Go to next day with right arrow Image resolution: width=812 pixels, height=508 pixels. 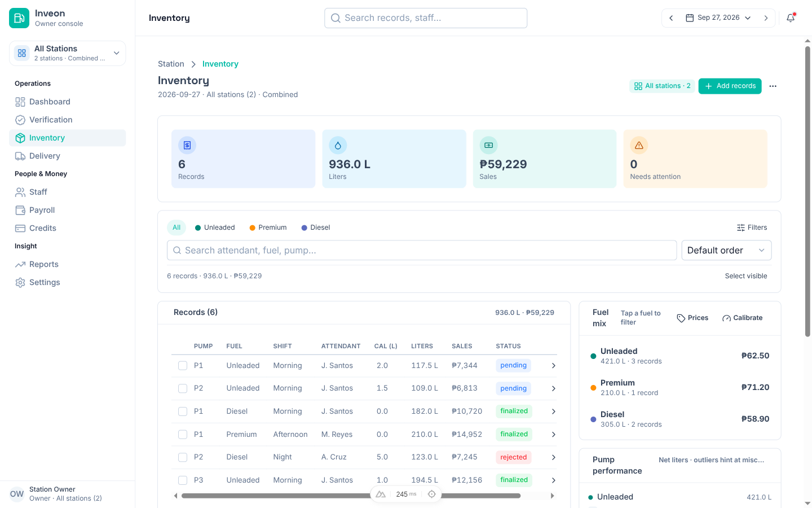tap(766, 18)
